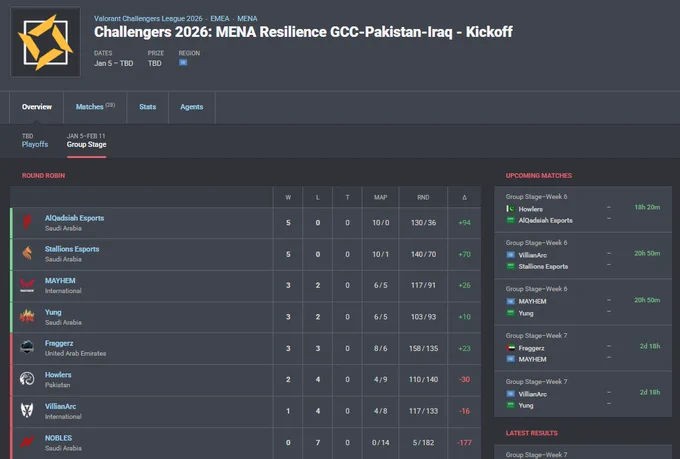This screenshot has width=680, height=459.
Task: Select the Playoffs stage tab
Action: 35,141
